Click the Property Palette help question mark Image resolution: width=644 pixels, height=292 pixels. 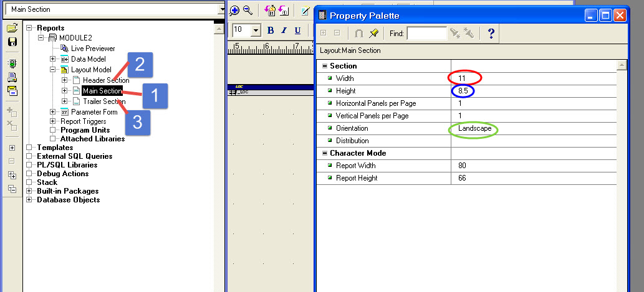coord(491,33)
